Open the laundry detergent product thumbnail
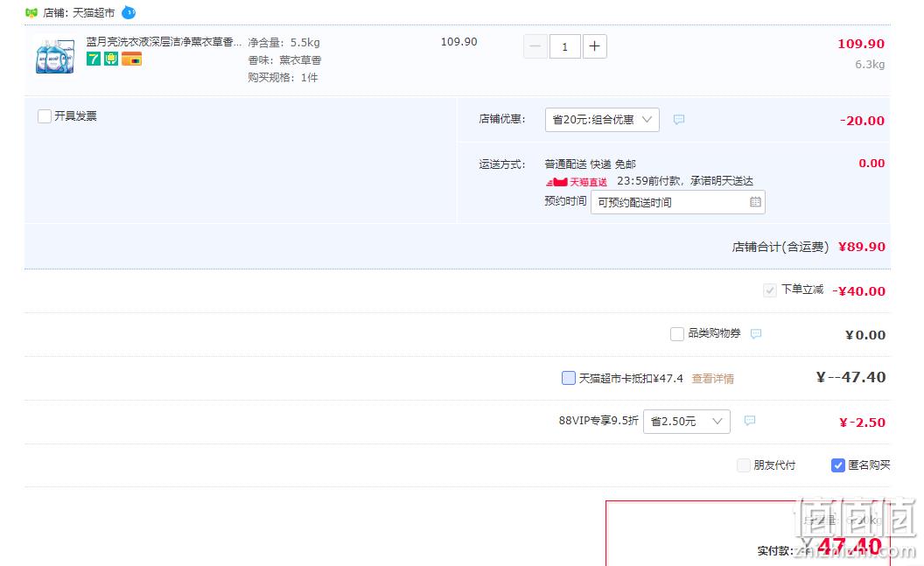924x566 pixels. pyautogui.click(x=55, y=56)
